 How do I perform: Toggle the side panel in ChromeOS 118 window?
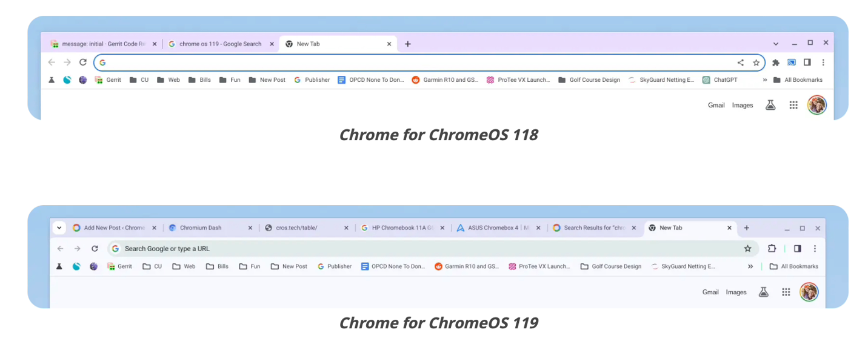point(807,62)
